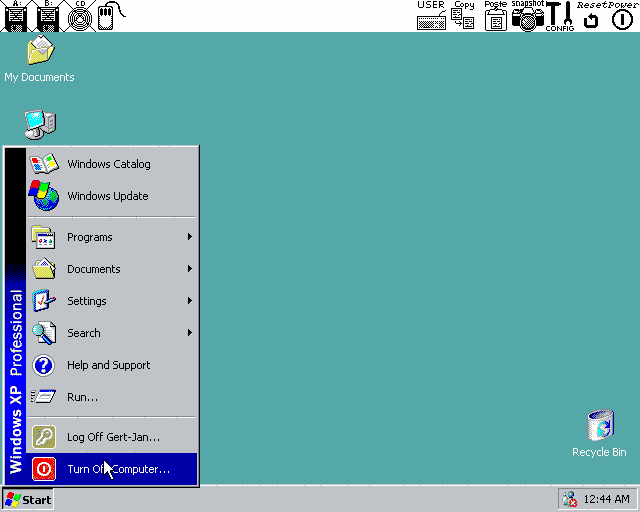Click the Start button
Image resolution: width=640 pixels, height=512 pixels.
click(28, 500)
